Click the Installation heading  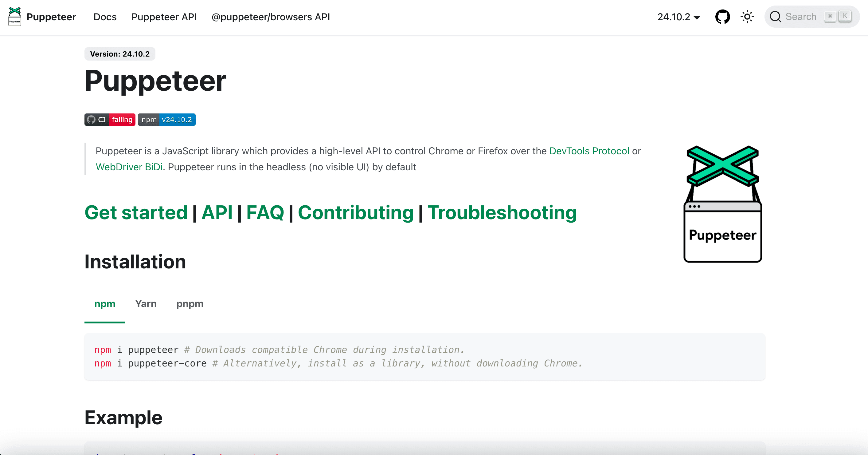click(135, 262)
